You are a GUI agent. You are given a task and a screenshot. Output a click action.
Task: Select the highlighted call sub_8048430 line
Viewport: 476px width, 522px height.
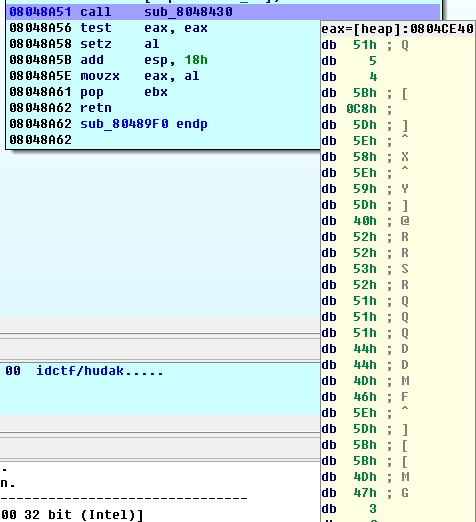[x=223, y=12]
